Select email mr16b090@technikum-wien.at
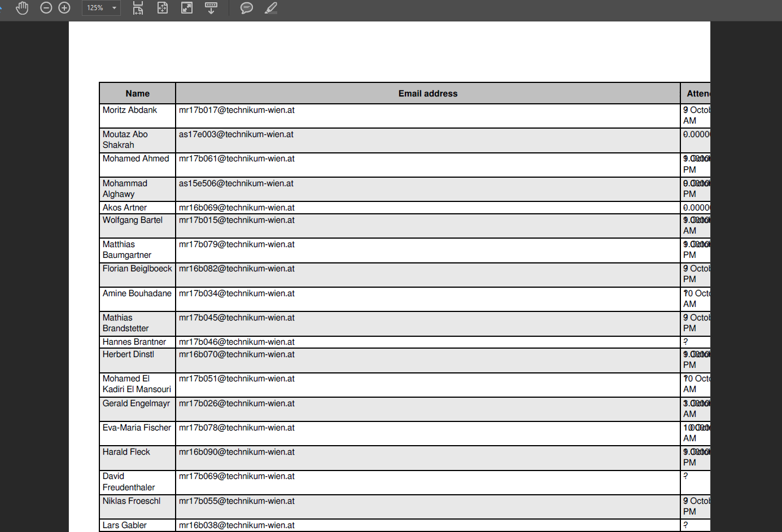The height and width of the screenshot is (532, 782). (x=237, y=452)
